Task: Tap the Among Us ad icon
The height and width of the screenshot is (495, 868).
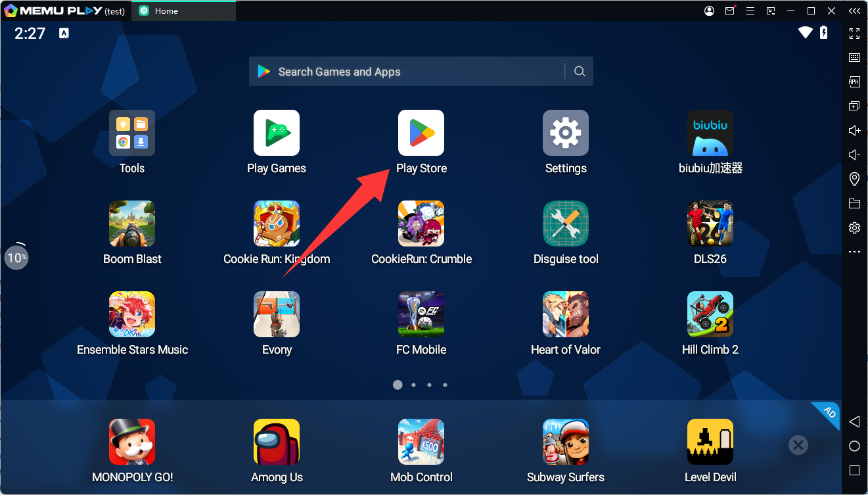Action: click(277, 442)
